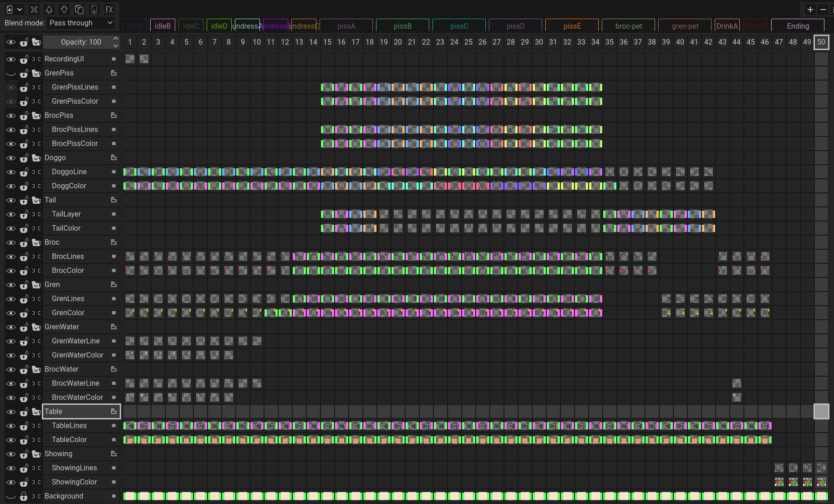Switch to the idleB tab

pyautogui.click(x=163, y=26)
